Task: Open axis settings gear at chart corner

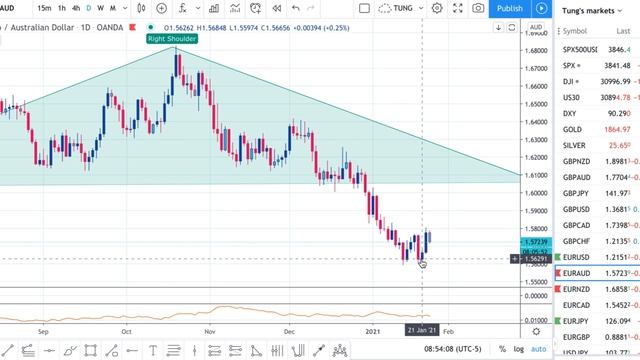Action: tap(536, 331)
